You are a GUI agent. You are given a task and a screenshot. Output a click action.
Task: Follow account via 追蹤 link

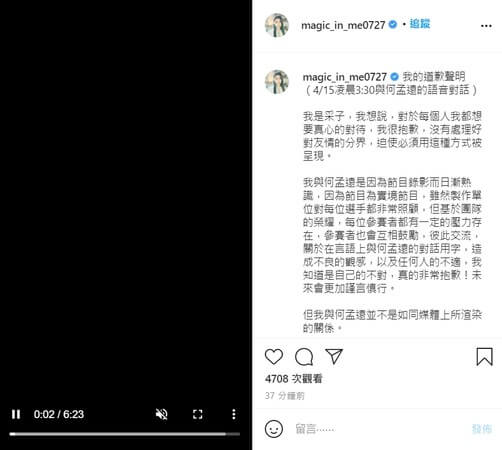pyautogui.click(x=420, y=24)
